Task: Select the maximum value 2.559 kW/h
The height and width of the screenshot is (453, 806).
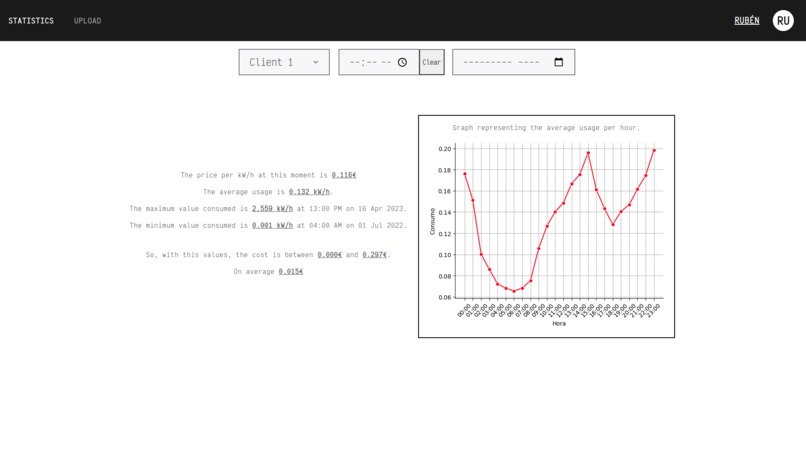Action: pos(272,209)
